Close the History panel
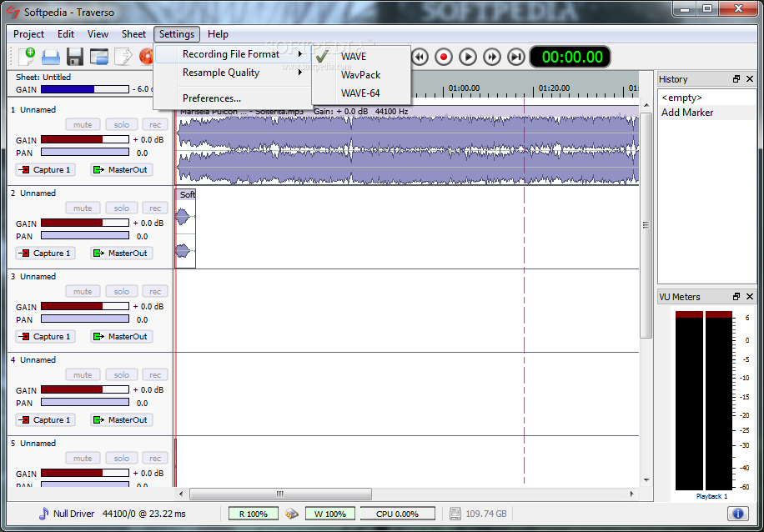Image resolution: width=764 pixels, height=532 pixels. click(x=749, y=79)
